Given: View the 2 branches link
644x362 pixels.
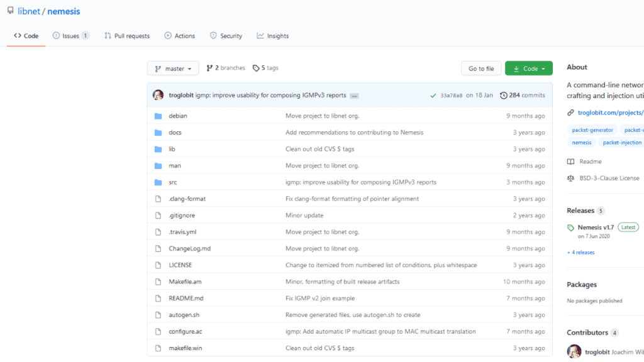Looking at the screenshot, I should [226, 68].
